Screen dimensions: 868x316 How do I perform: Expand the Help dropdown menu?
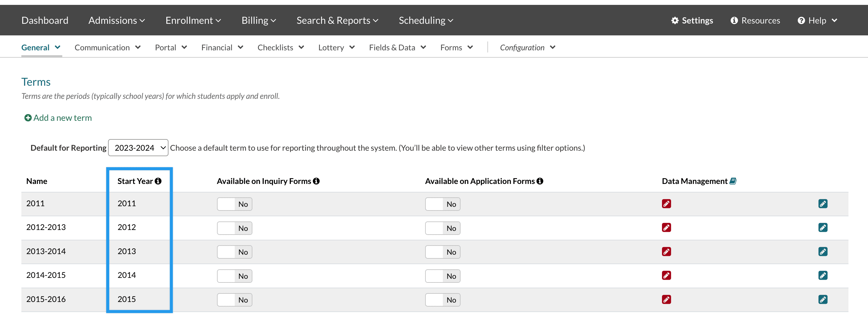pos(817,20)
